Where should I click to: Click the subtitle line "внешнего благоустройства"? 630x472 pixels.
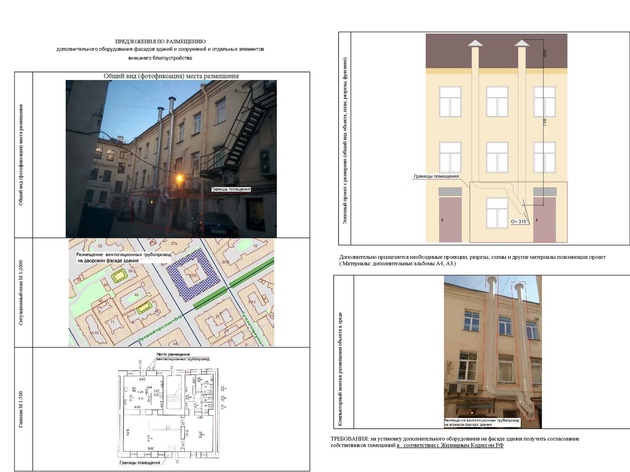click(160, 58)
